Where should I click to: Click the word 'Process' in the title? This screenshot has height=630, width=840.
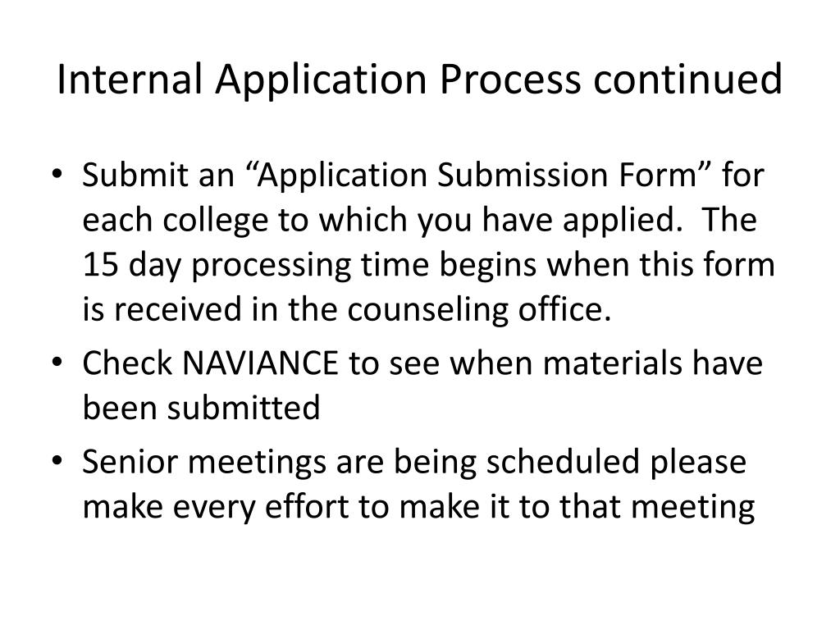coord(510,80)
